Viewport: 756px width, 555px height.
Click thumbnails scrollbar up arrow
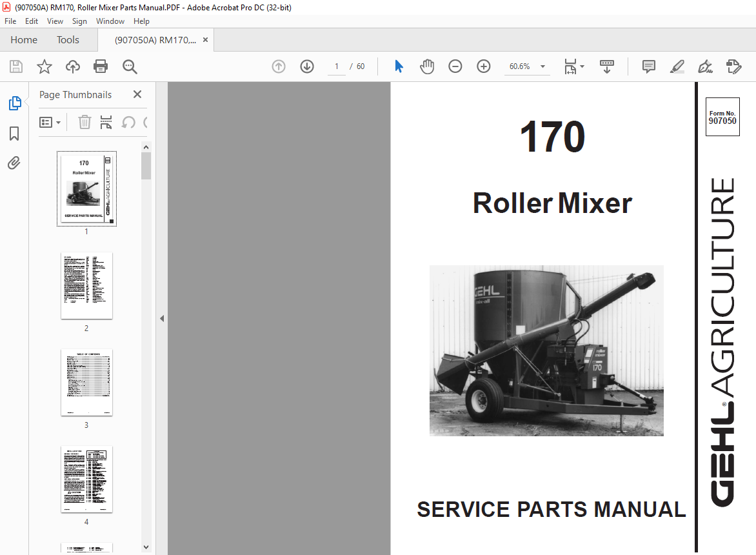click(x=146, y=147)
